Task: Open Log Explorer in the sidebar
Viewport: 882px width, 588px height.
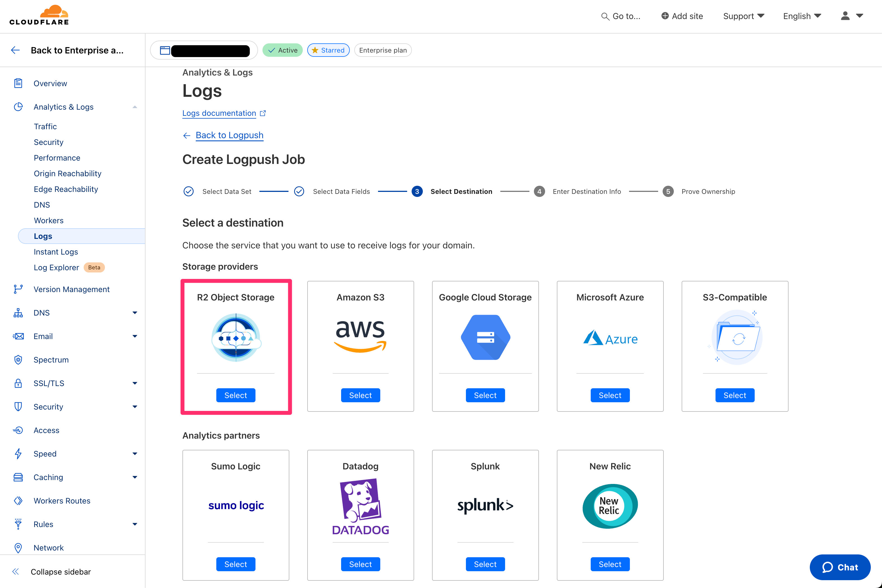Action: click(56, 267)
